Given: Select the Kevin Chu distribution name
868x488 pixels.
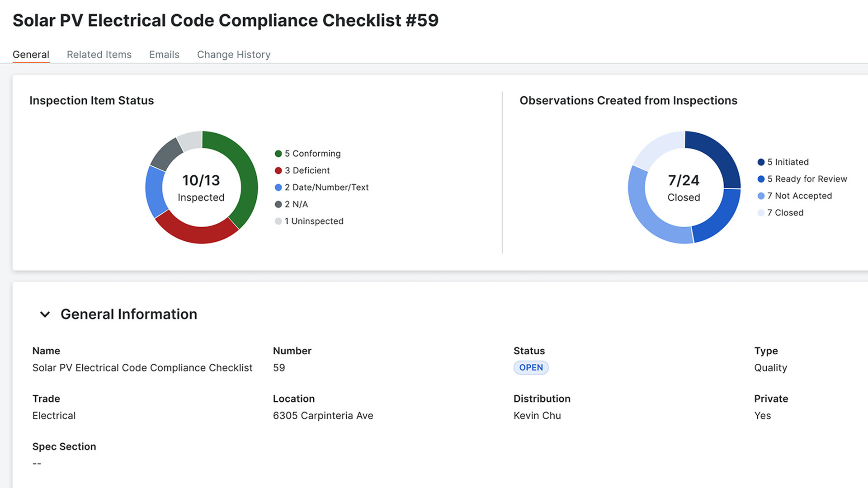Looking at the screenshot, I should tap(538, 415).
